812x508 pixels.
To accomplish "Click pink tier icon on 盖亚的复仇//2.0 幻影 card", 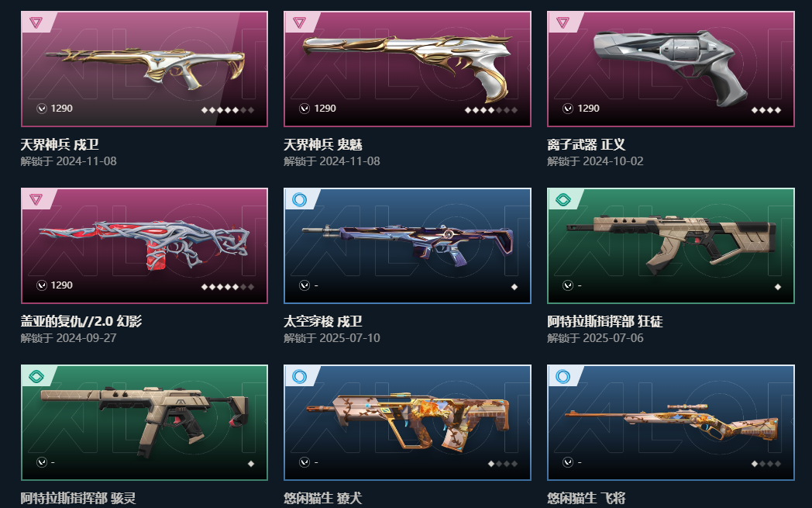I will coord(36,199).
